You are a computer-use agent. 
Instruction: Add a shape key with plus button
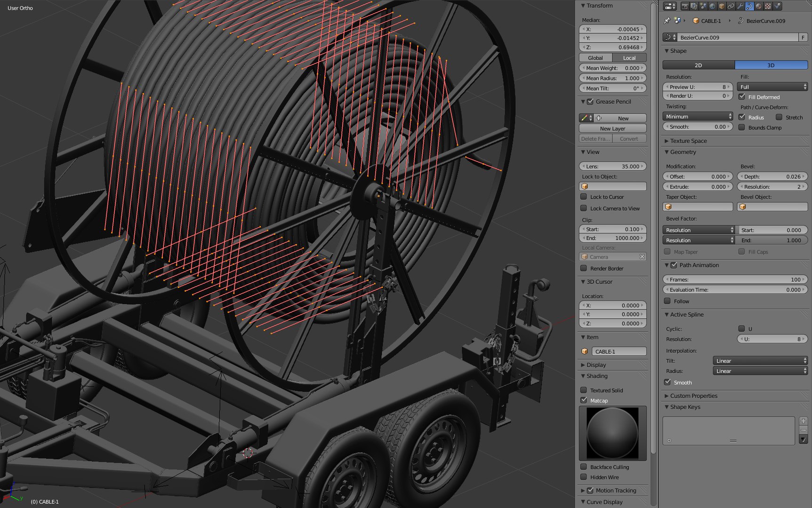click(x=803, y=421)
